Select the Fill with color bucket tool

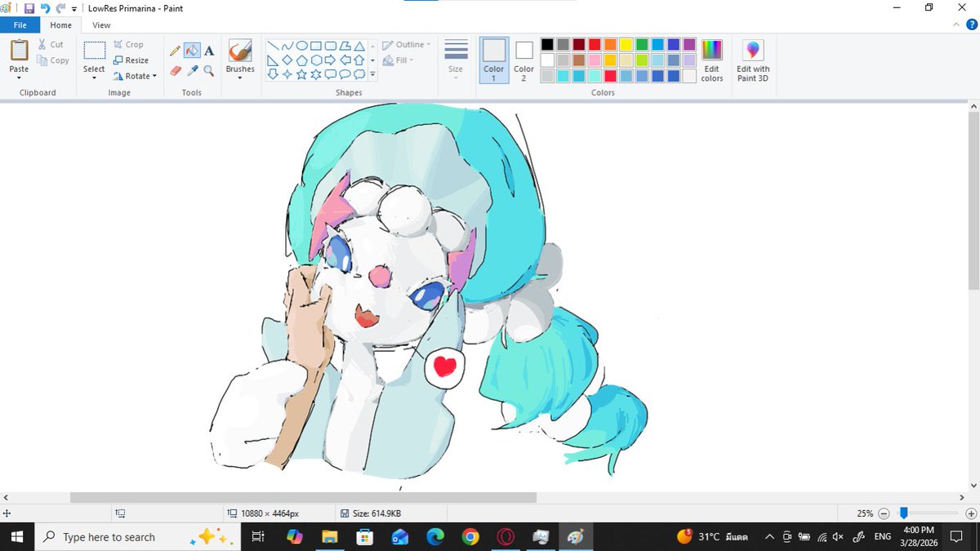192,51
